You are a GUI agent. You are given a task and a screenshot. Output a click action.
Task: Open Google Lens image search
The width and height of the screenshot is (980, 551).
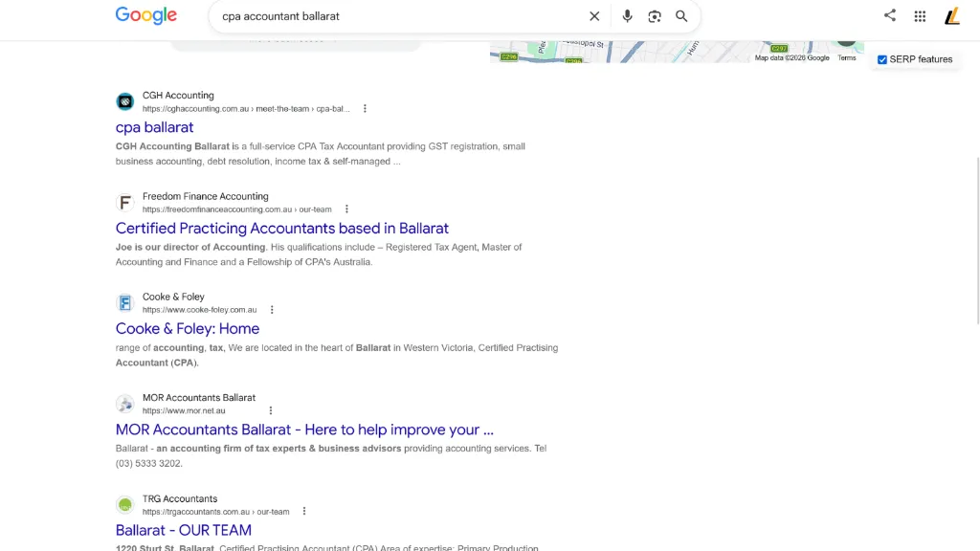tap(655, 16)
